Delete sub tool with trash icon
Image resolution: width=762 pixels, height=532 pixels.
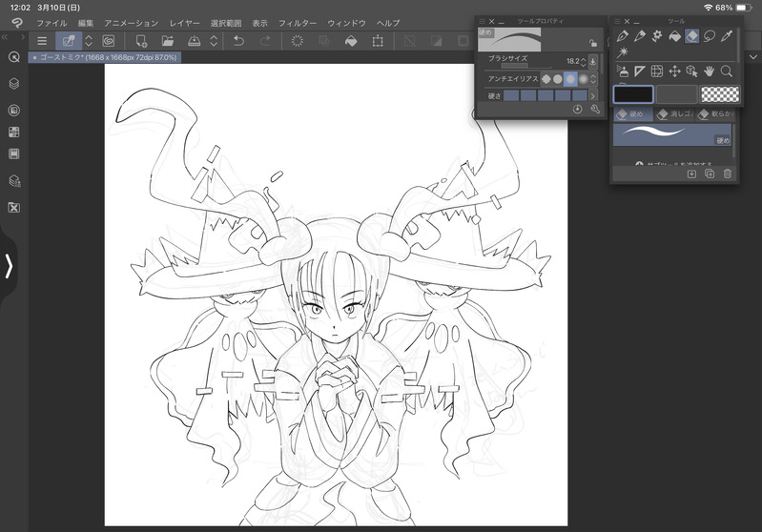(x=727, y=174)
